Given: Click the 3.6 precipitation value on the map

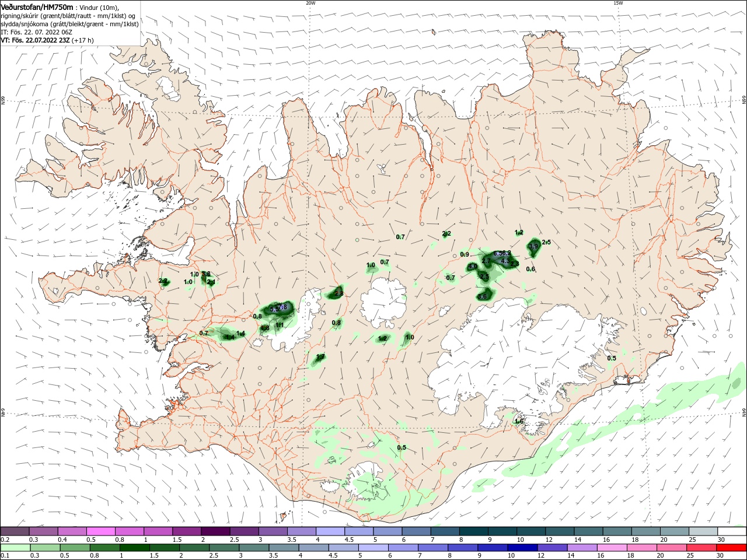Looking at the screenshot, I should (482, 297).
